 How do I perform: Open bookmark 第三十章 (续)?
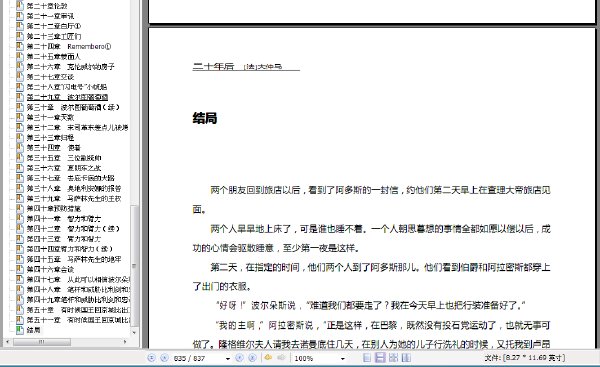point(73,107)
